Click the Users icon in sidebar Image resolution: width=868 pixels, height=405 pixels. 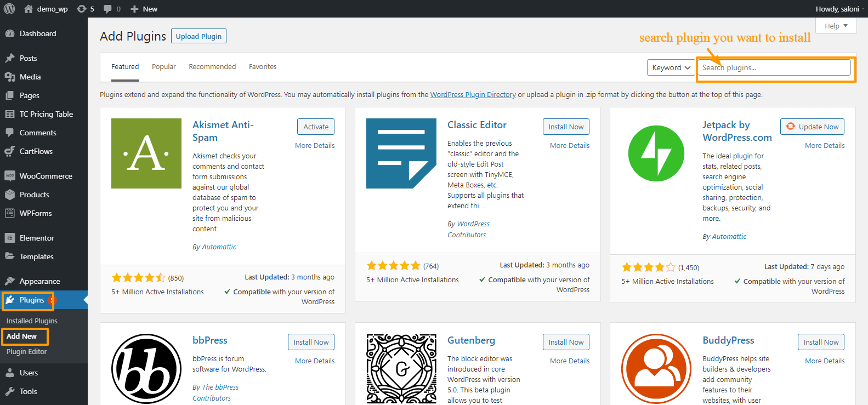[10, 373]
